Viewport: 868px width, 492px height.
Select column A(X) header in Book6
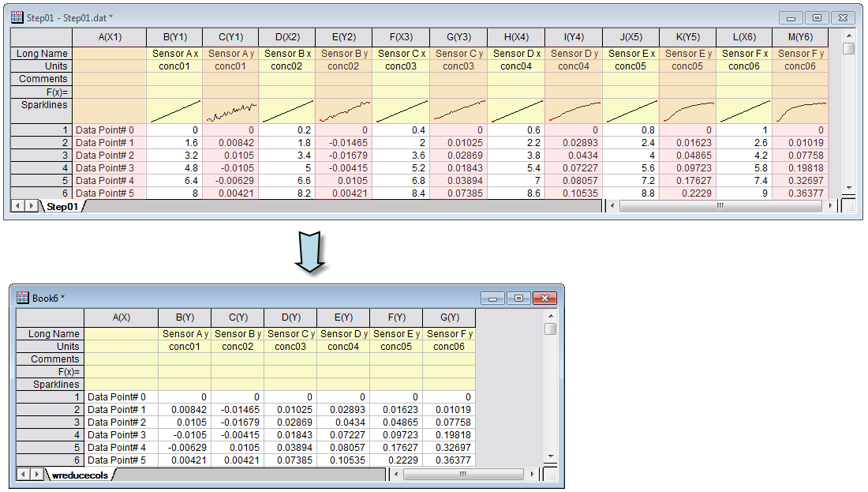(122, 317)
